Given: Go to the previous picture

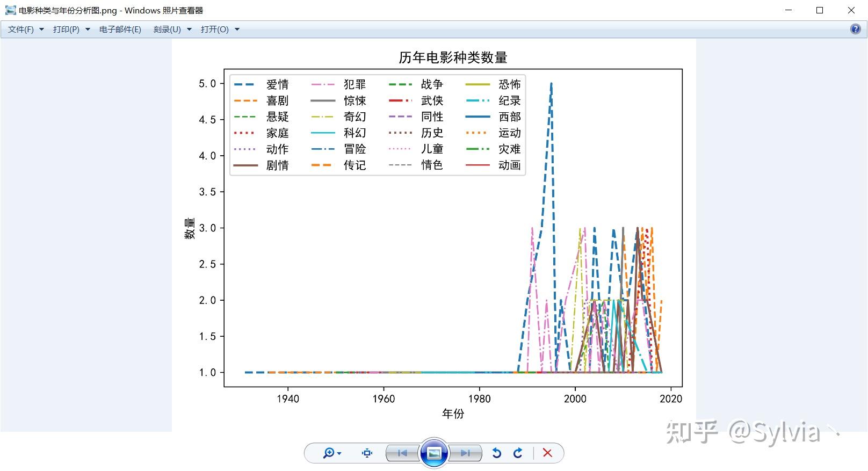Looking at the screenshot, I should click(x=402, y=453).
